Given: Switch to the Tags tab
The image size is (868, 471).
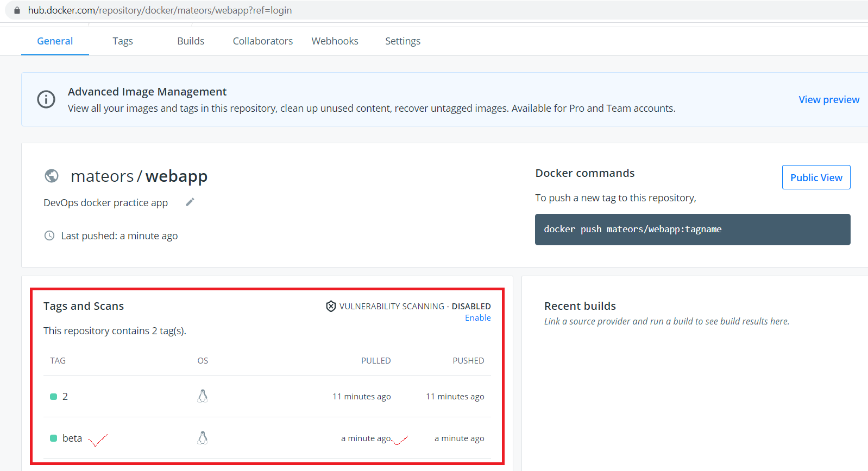Looking at the screenshot, I should (123, 41).
